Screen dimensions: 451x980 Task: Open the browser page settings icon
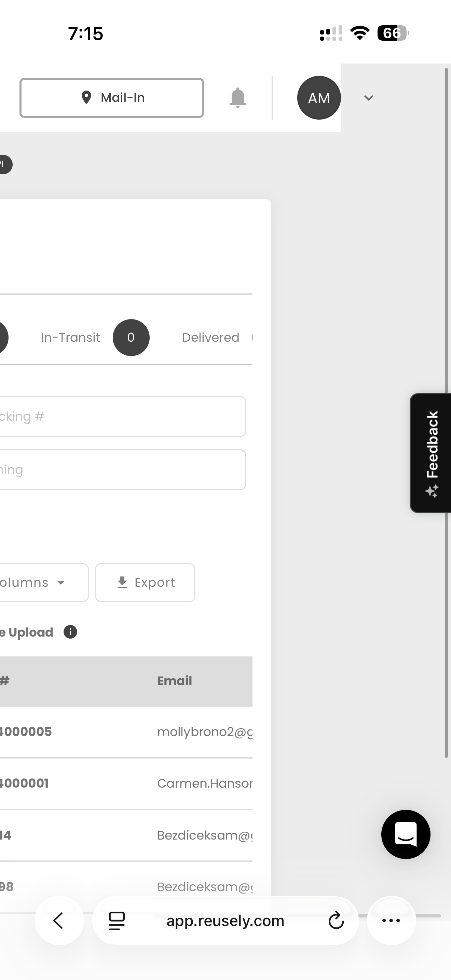(x=117, y=920)
